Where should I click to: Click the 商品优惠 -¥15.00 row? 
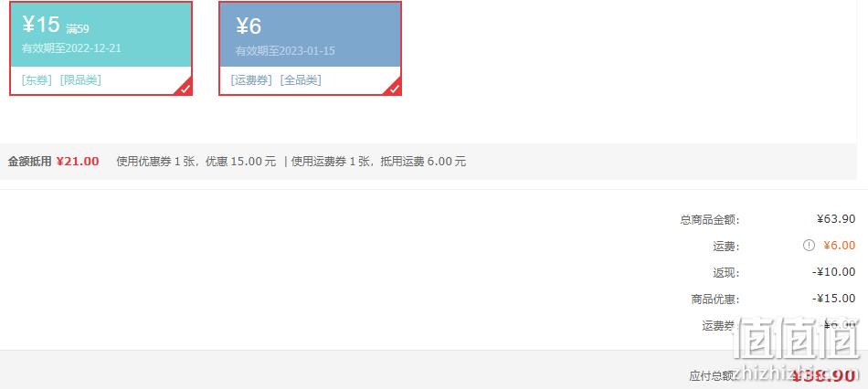773,299
